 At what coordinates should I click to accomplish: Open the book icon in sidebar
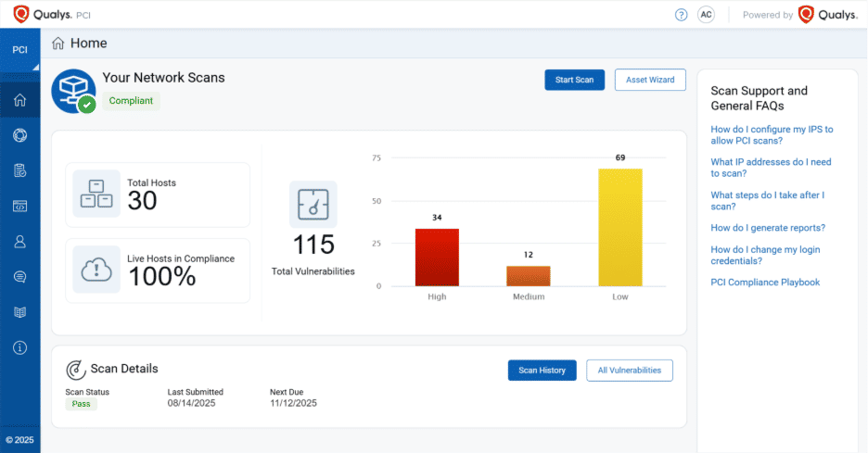pos(19,312)
